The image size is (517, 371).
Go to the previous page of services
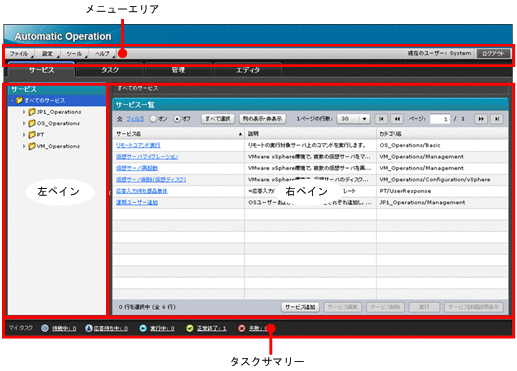[x=397, y=119]
